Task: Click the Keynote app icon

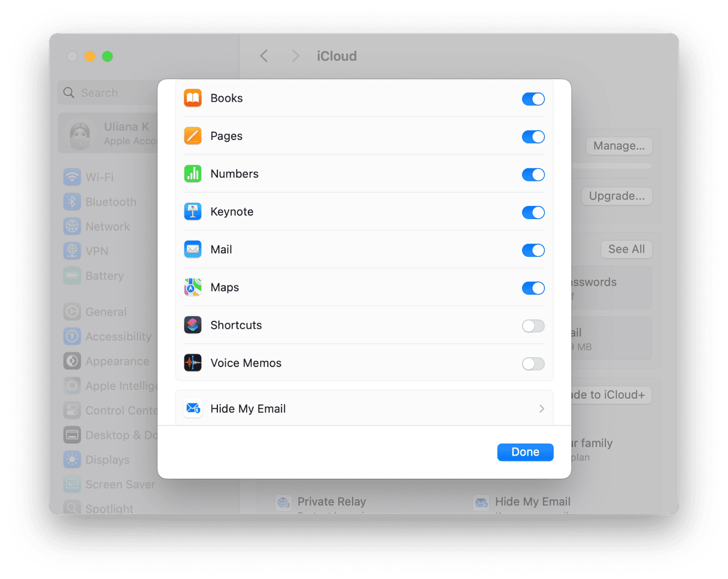Action: [193, 211]
